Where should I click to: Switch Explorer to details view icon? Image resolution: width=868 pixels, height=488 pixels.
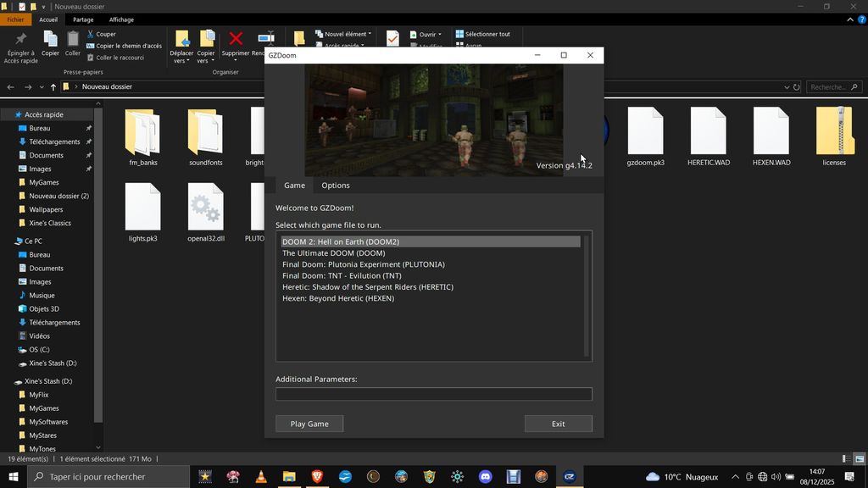(x=847, y=458)
